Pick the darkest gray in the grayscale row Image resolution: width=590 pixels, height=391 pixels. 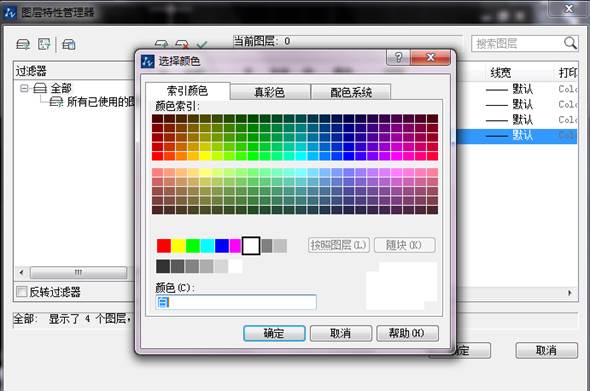pos(163,266)
